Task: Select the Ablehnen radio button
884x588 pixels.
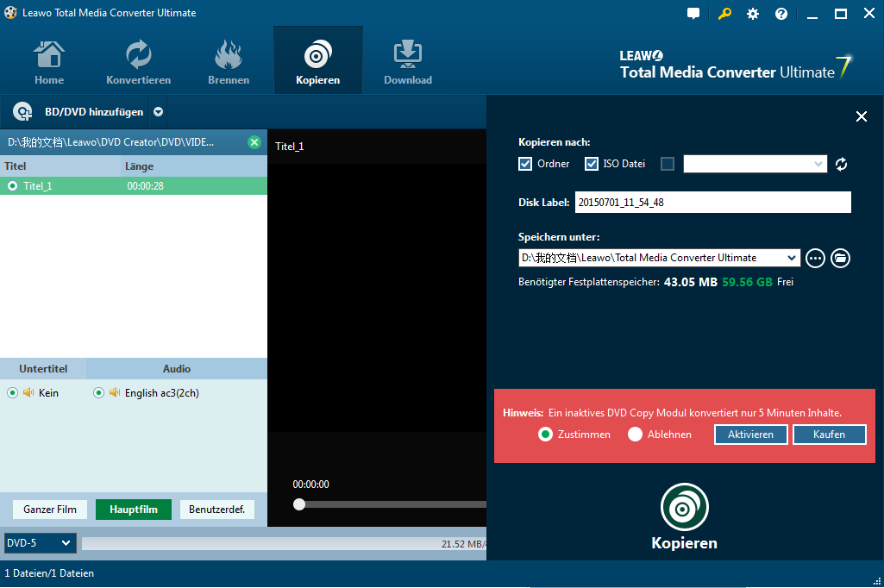Action: point(636,434)
